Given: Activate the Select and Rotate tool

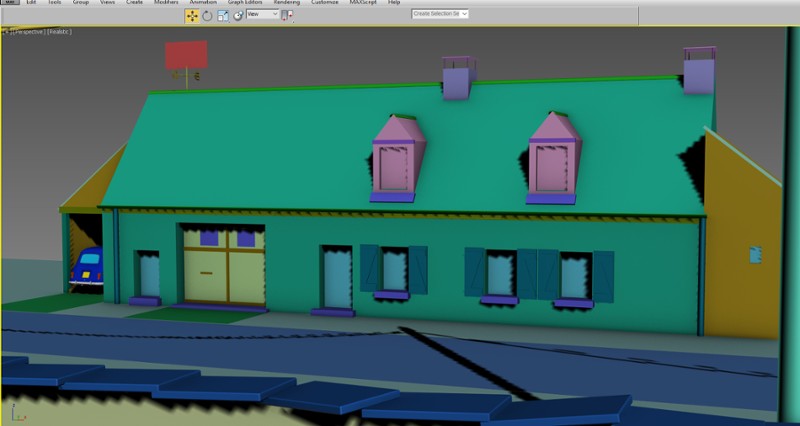Looking at the screenshot, I should coord(207,15).
